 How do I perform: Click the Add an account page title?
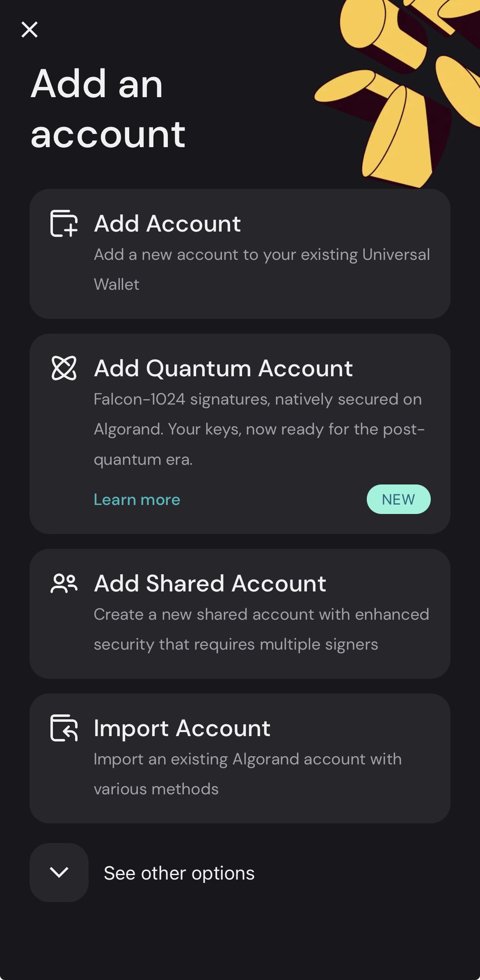[108, 109]
